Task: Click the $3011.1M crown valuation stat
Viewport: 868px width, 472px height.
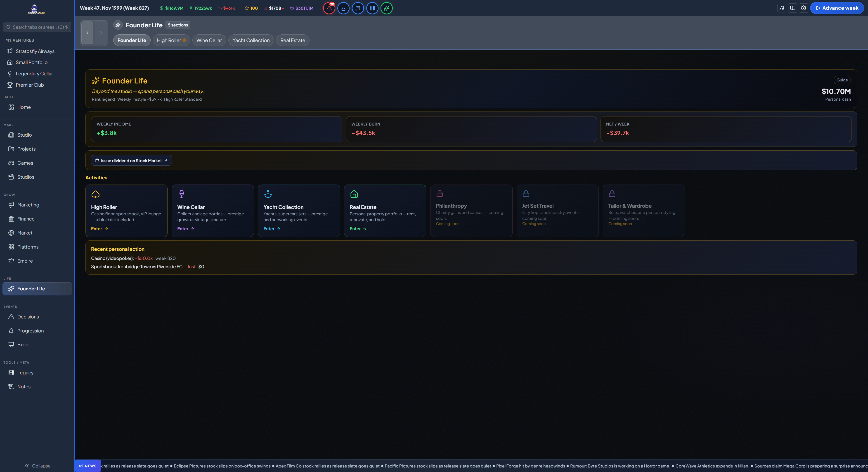Action: [x=302, y=8]
